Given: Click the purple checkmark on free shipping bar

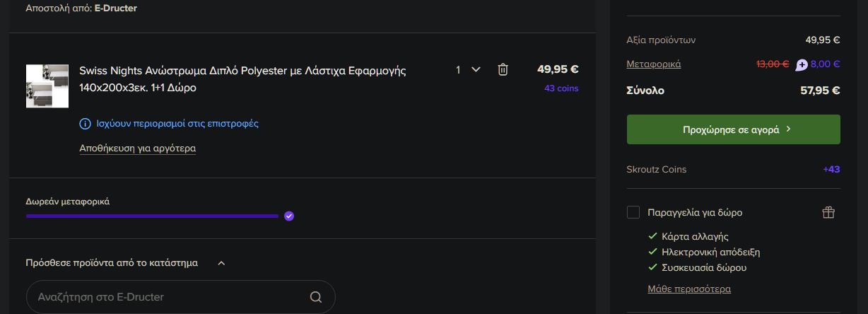Looking at the screenshot, I should 288,216.
